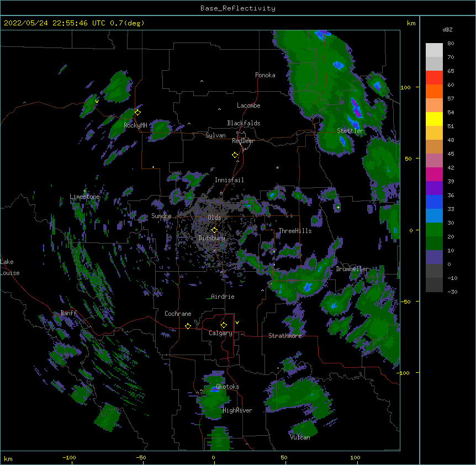Screen dimensions: 476x465
Task: Click the RedDeer city label
Action: 243,141
